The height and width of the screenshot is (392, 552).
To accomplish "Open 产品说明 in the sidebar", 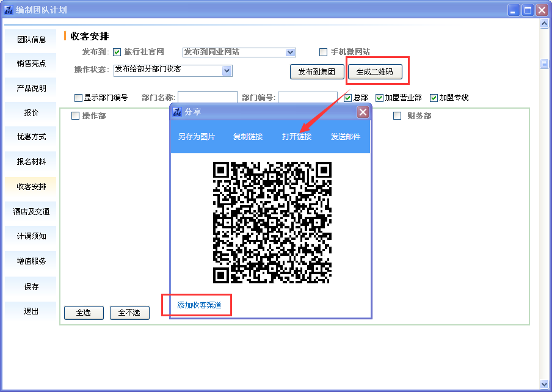I will pos(31,89).
